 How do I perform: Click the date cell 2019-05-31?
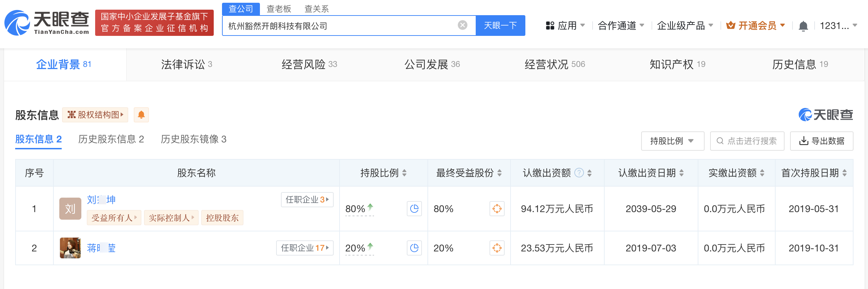tap(814, 209)
